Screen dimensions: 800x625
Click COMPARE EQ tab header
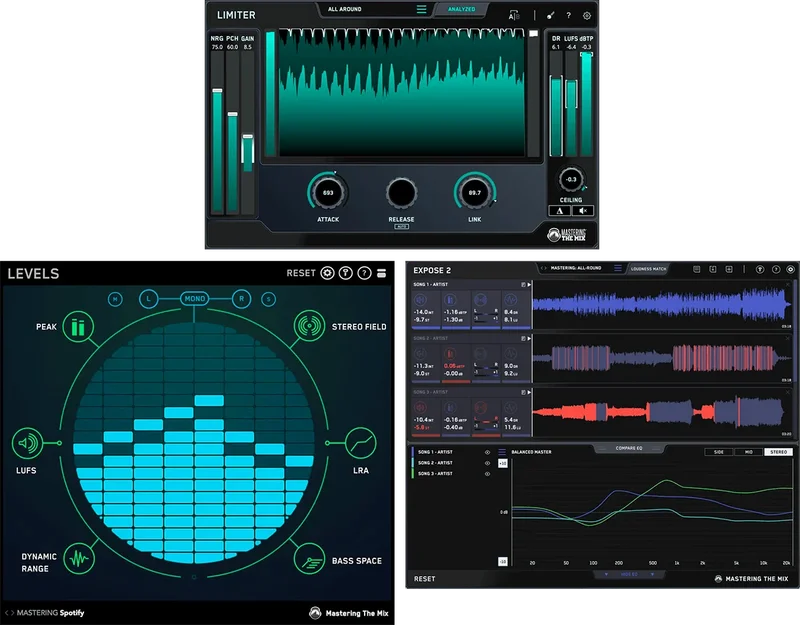629,448
